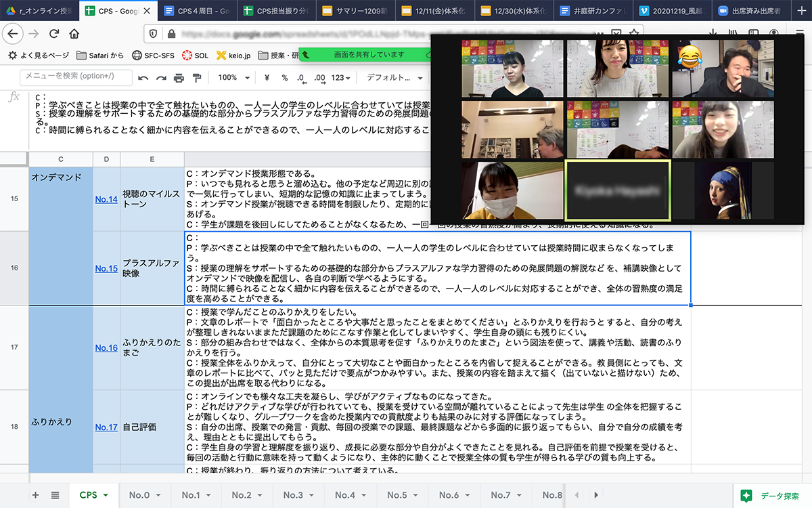Add a new sheet with the plus button
The image size is (812, 508).
pyautogui.click(x=35, y=495)
